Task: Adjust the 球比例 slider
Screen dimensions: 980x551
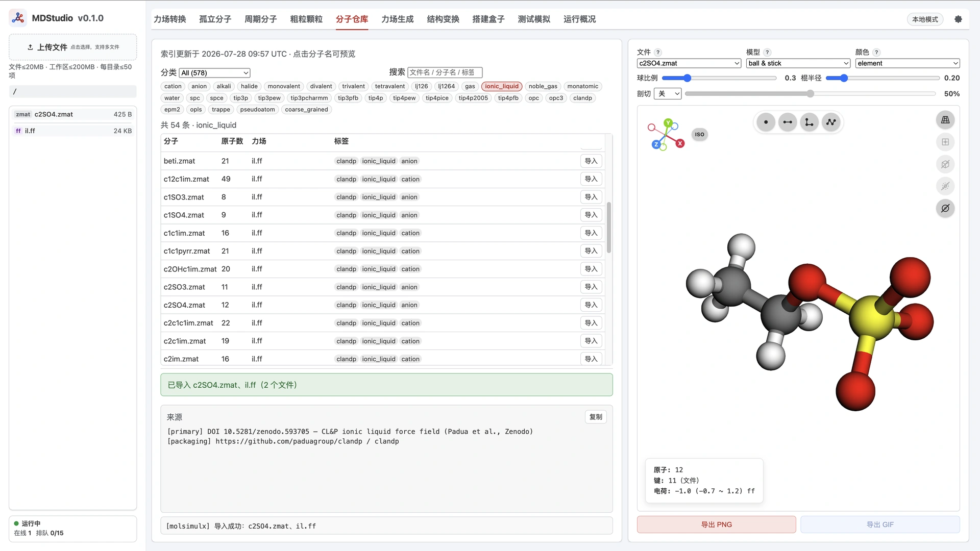Action: (719, 78)
